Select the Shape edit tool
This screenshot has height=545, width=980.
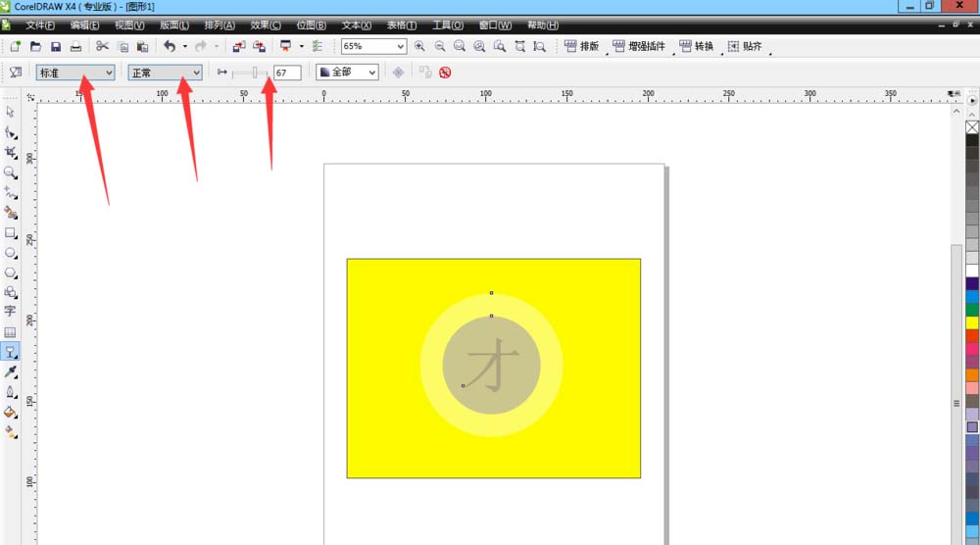click(10, 132)
